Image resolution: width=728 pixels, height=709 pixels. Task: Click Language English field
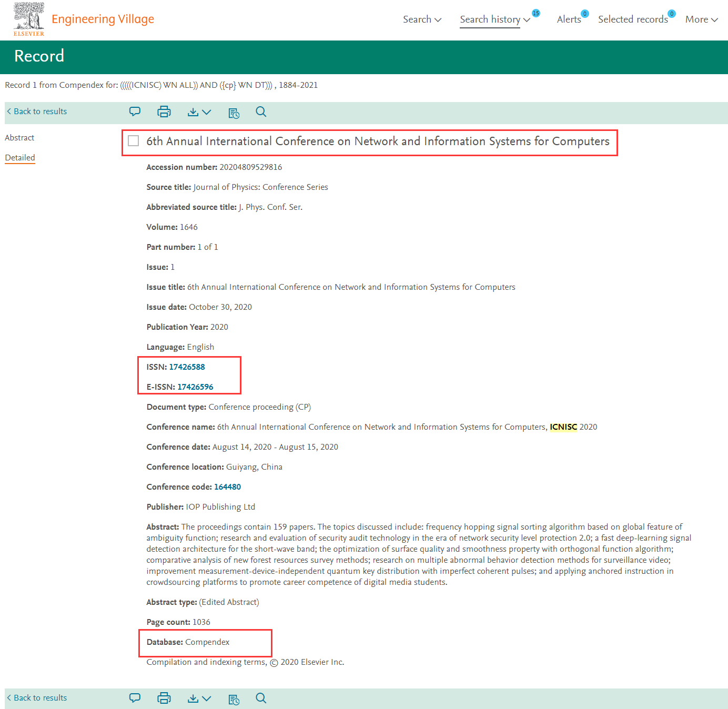[x=180, y=347]
